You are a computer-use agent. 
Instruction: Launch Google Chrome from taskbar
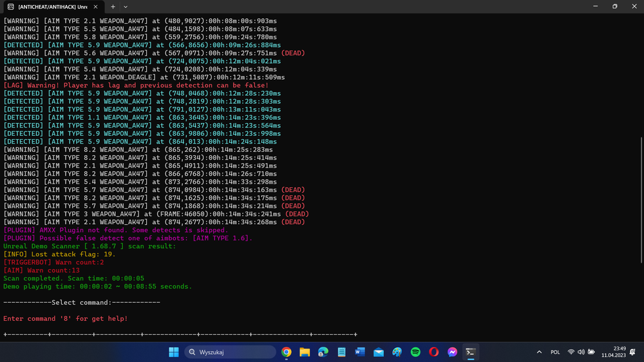tap(287, 352)
